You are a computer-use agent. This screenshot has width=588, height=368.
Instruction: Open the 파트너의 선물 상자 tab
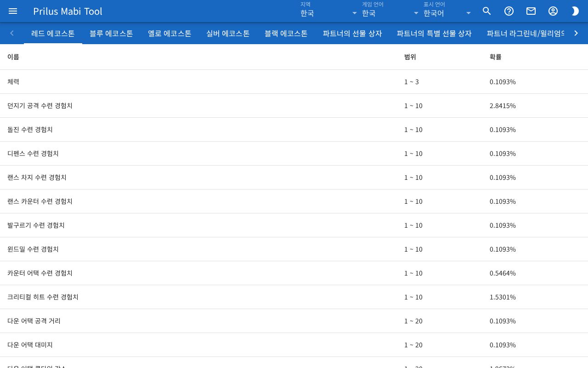352,33
